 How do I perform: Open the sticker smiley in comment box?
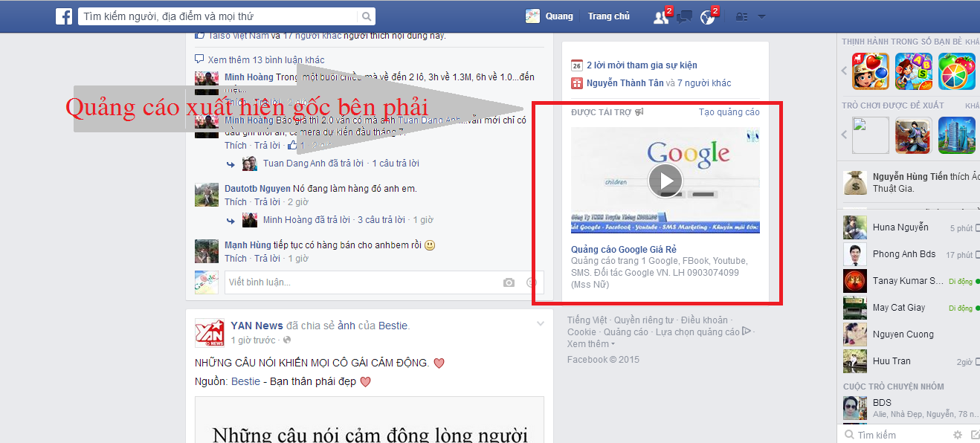[531, 282]
